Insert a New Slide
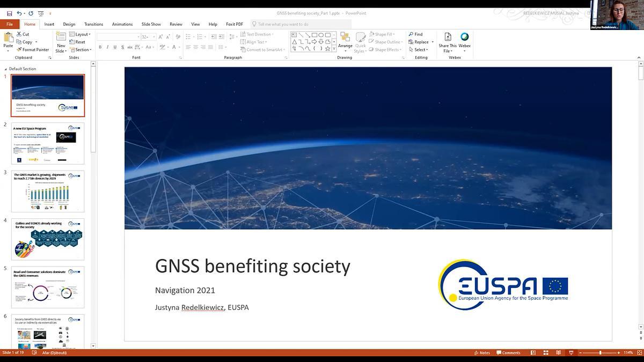644x362 pixels. click(61, 42)
